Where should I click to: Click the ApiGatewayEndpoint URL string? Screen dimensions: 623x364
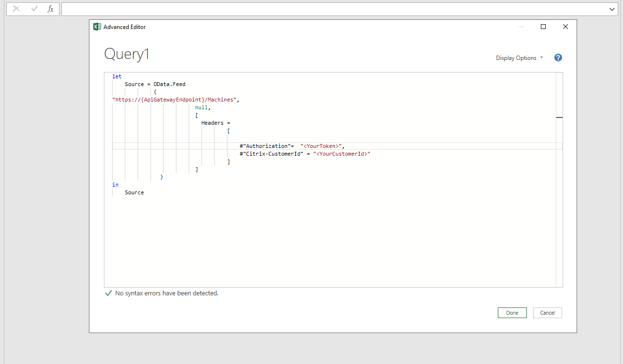(175, 100)
